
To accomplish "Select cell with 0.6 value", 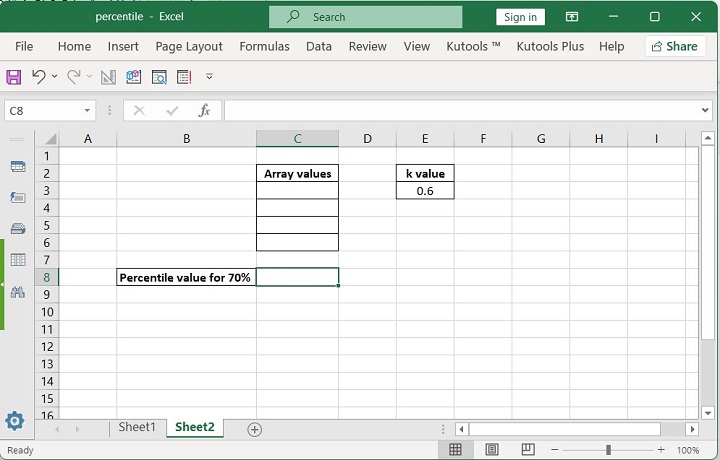I will coord(425,191).
